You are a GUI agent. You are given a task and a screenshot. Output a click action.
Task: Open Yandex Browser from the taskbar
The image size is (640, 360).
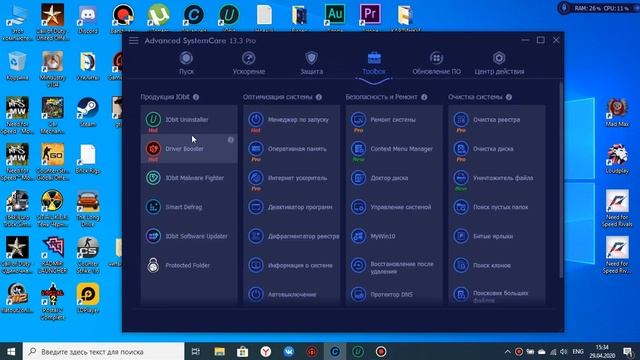point(266,351)
